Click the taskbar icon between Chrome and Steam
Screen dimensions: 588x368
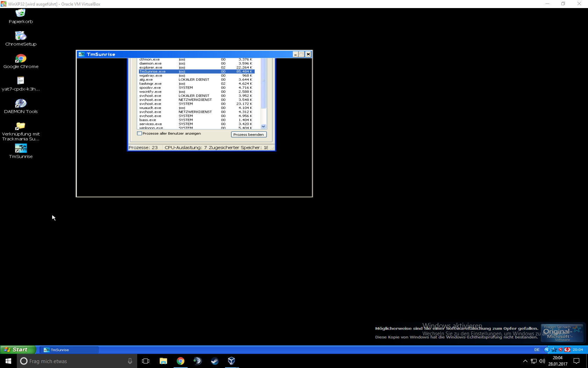pyautogui.click(x=197, y=361)
